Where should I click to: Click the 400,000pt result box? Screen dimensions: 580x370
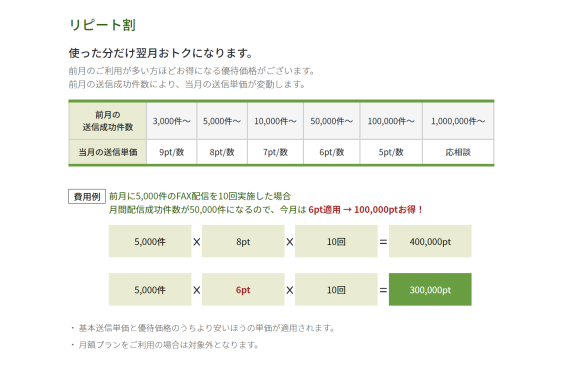click(430, 241)
